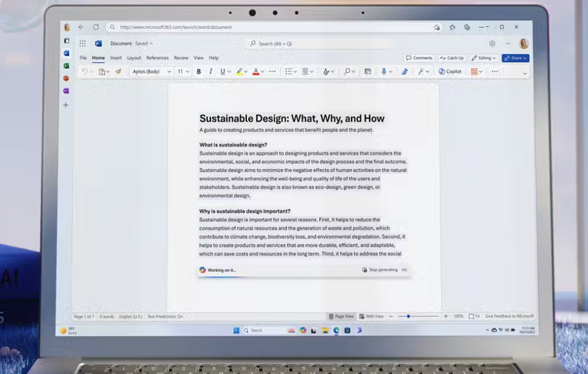This screenshot has height=374, width=588.
Task: Click the orange table grid icon
Action: click(x=474, y=71)
